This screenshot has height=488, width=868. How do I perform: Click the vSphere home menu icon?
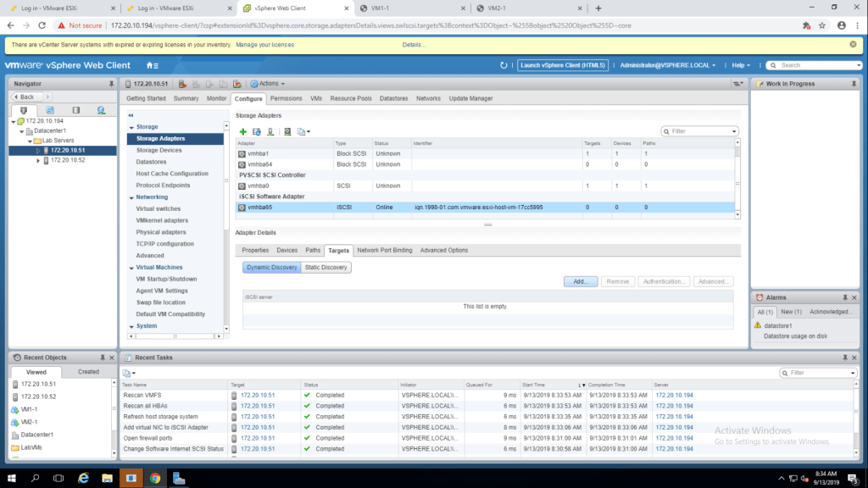click(x=152, y=65)
